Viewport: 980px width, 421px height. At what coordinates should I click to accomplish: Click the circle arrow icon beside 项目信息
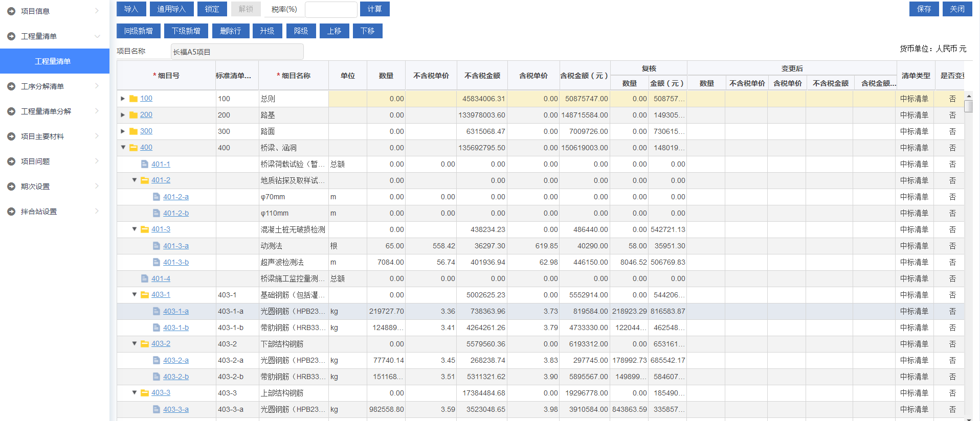tap(11, 11)
